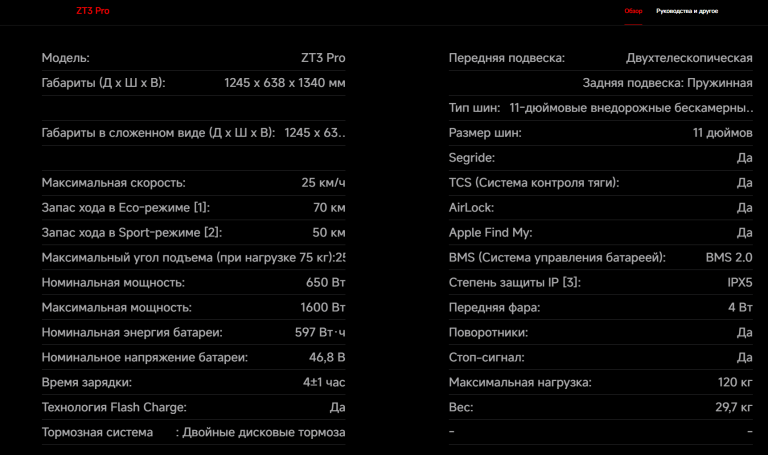This screenshot has height=455, width=768.
Task: Click truncated Тип шин tire description
Action: tap(631, 108)
